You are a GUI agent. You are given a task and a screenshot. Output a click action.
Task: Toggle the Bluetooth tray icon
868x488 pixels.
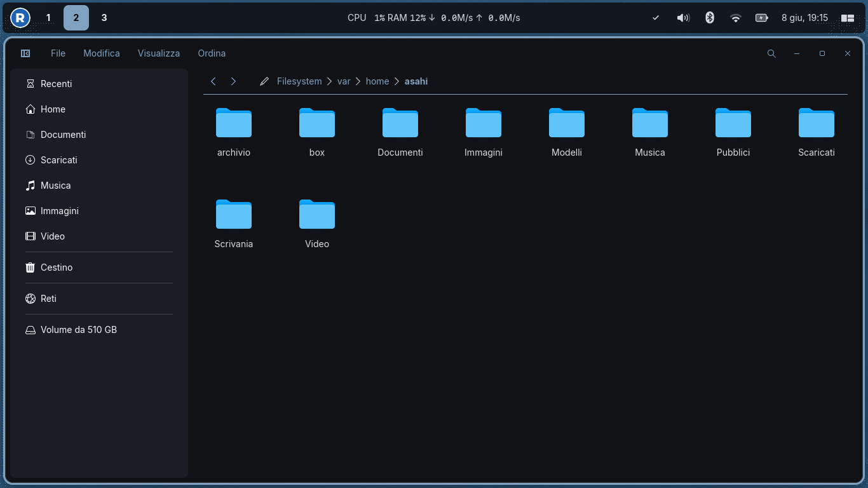[710, 18]
